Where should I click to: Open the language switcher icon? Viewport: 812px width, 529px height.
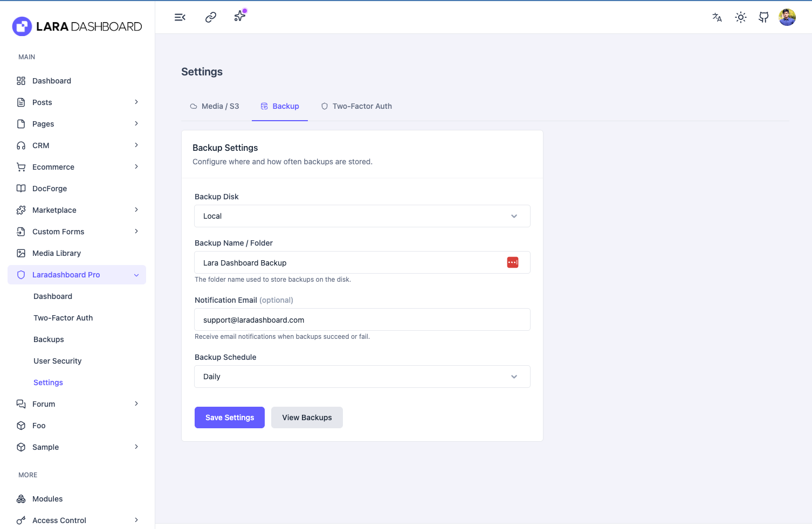[717, 17]
